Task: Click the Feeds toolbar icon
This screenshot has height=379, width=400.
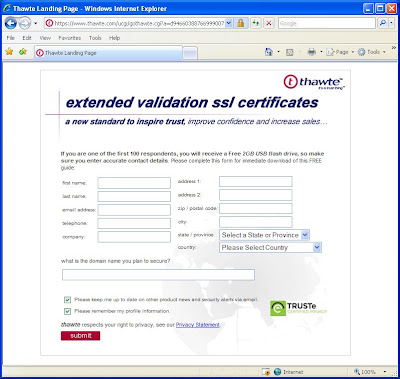Action: [x=290, y=52]
